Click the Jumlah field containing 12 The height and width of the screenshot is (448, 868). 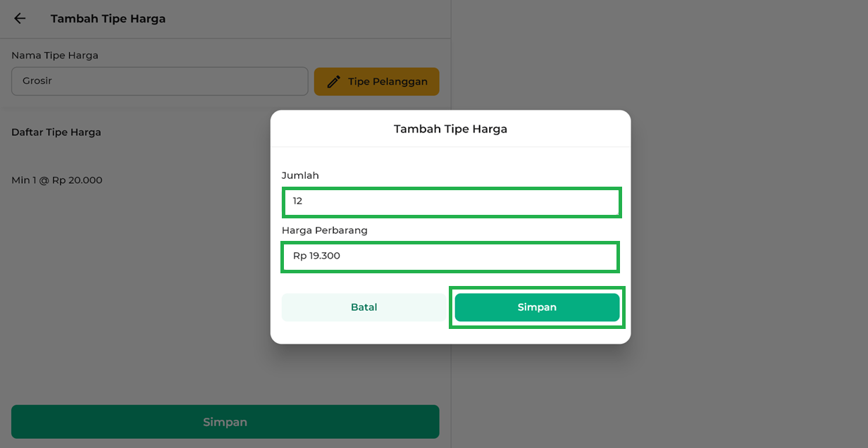(451, 201)
